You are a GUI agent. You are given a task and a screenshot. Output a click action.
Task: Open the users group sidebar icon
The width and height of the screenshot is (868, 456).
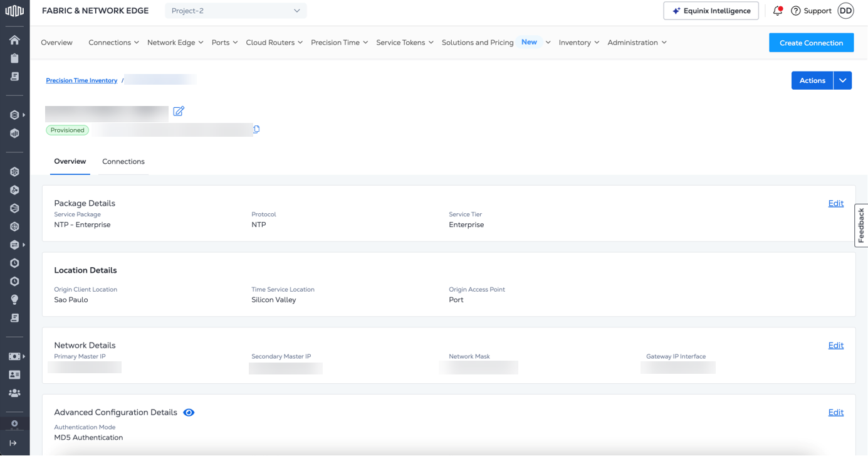tap(14, 393)
